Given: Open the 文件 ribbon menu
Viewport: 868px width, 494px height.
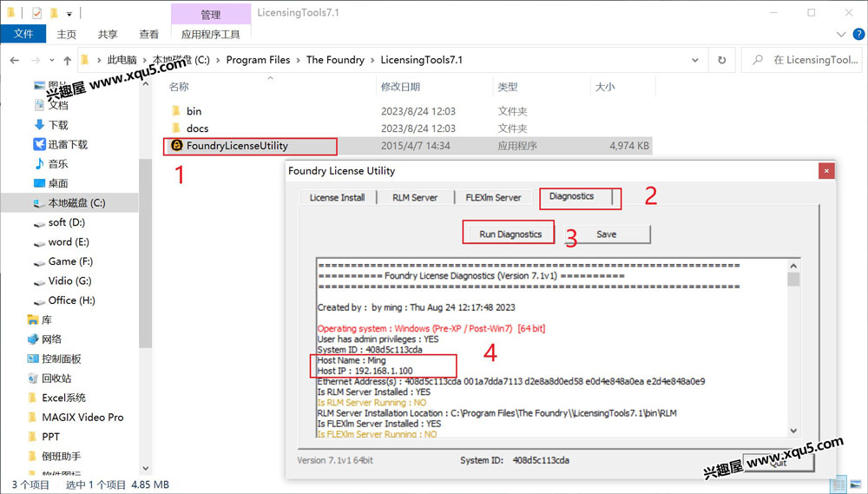Looking at the screenshot, I should click(23, 34).
